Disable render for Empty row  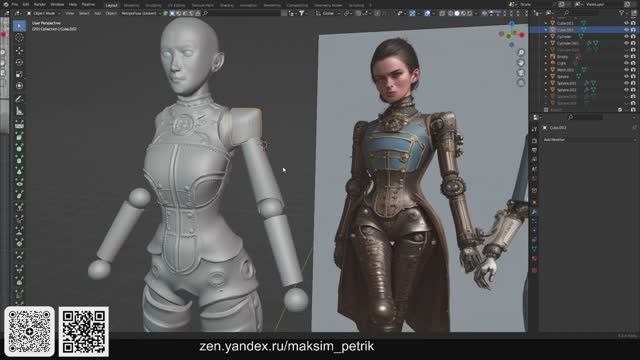633,57
